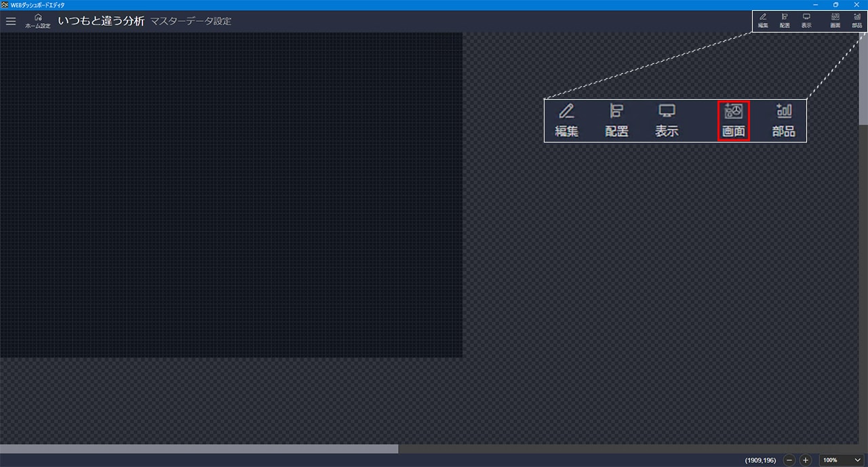Click the マスターデータ設定 screen name
The image size is (868, 467).
(x=191, y=21)
